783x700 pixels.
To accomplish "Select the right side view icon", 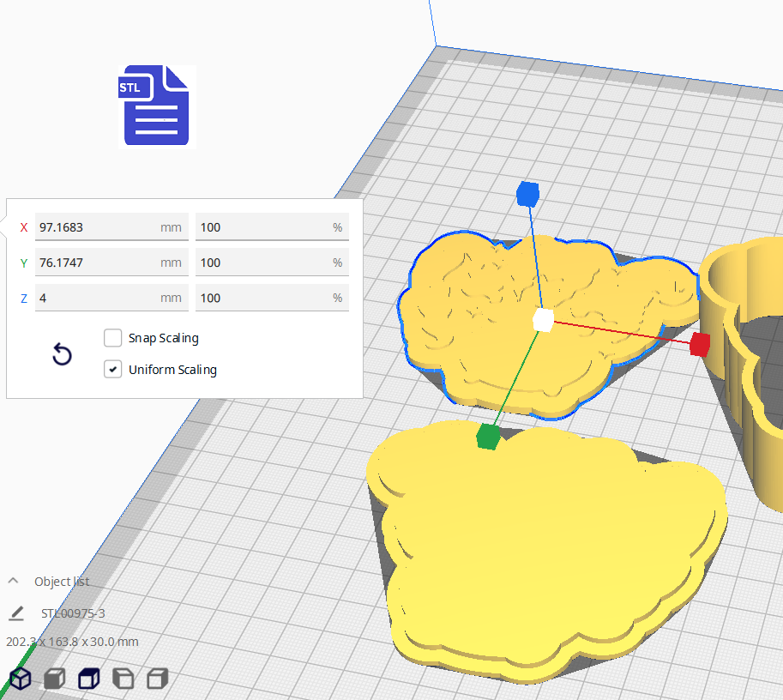I will (157, 679).
